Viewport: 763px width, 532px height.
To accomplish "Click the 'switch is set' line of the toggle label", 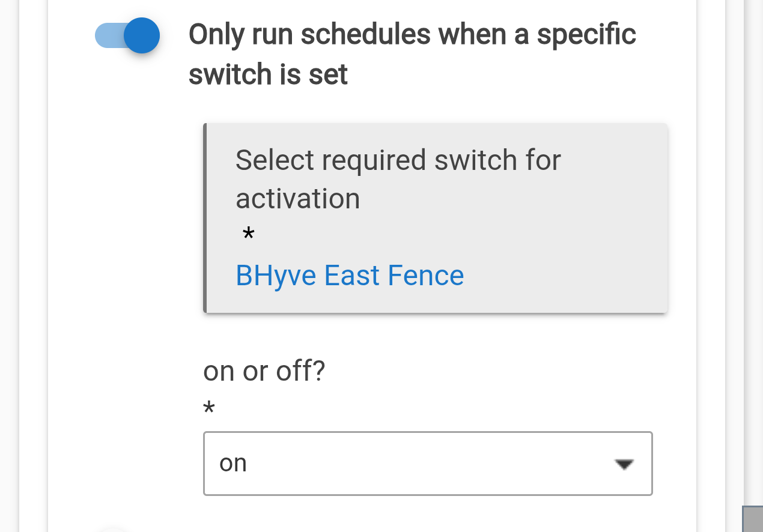I will tap(268, 75).
